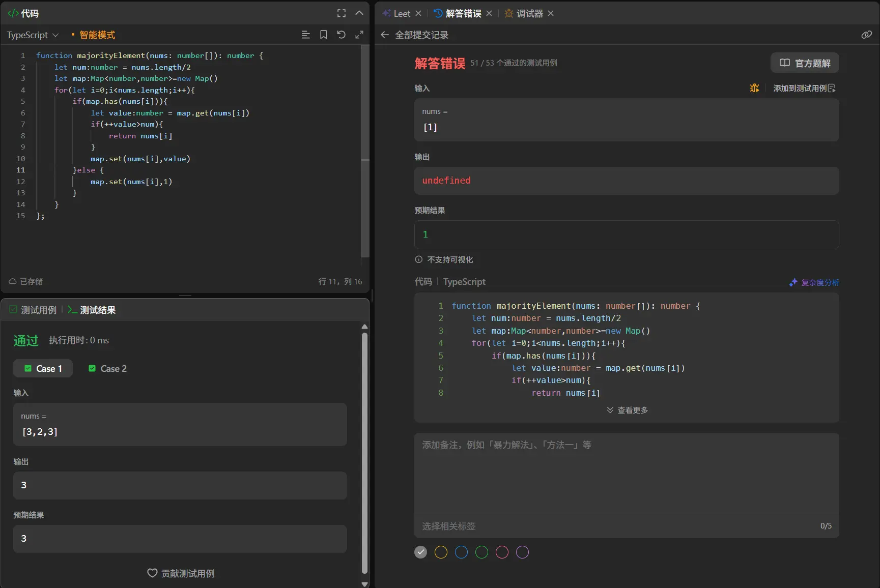Select the gray checked color tag circle
Viewport: 880px width, 588px height.
pyautogui.click(x=420, y=552)
